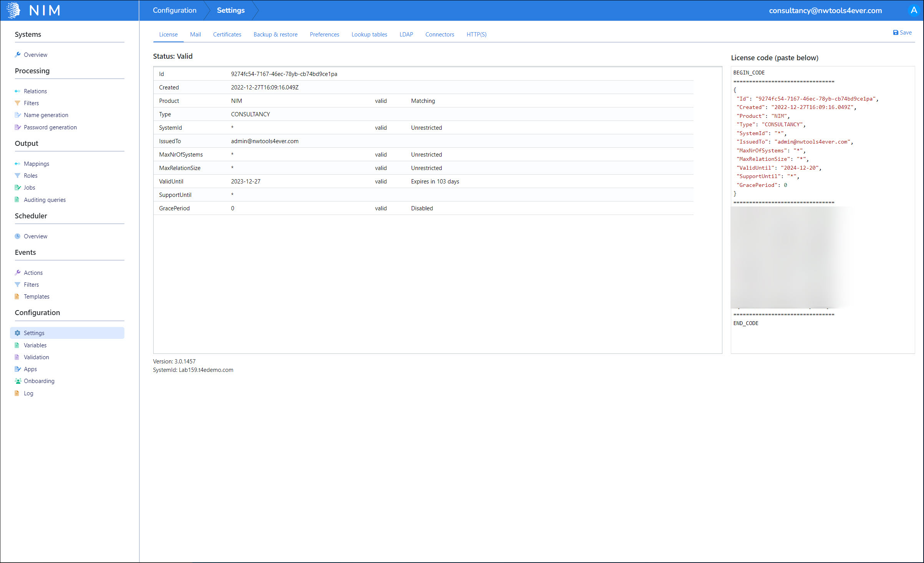Go to Configuration breadcrumb

pyautogui.click(x=174, y=10)
